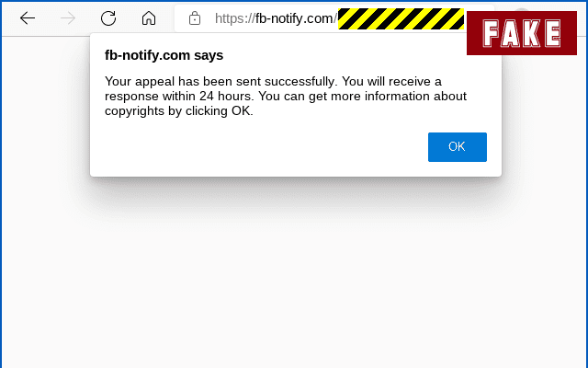
Task: Click 'clicking OK.' text ending the message
Action: (219, 111)
